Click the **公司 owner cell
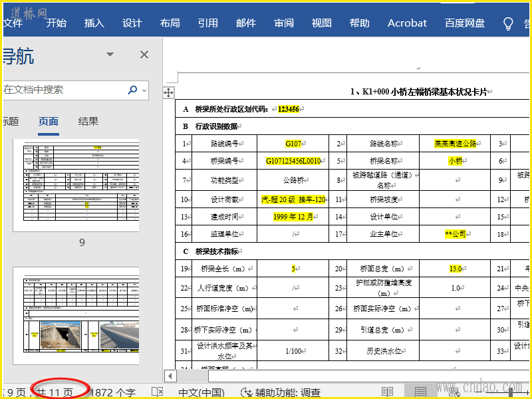532x399 pixels. pyautogui.click(x=455, y=234)
